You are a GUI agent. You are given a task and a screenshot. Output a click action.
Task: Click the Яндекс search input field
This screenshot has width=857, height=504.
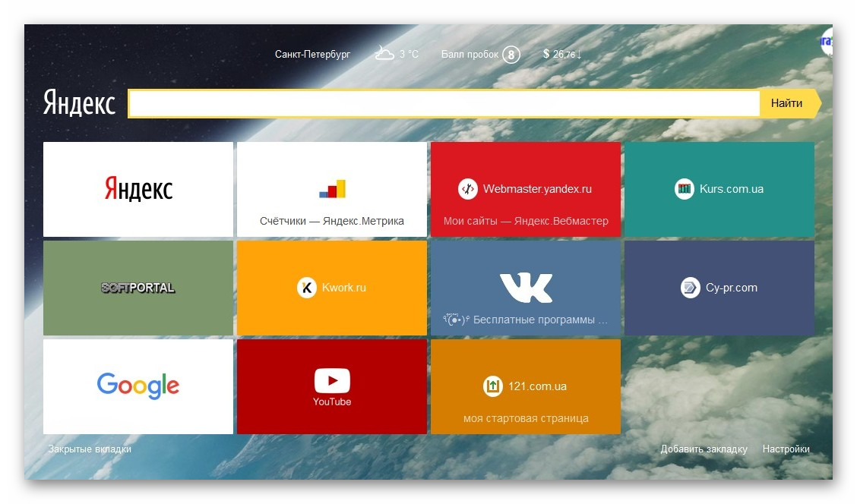(x=444, y=103)
